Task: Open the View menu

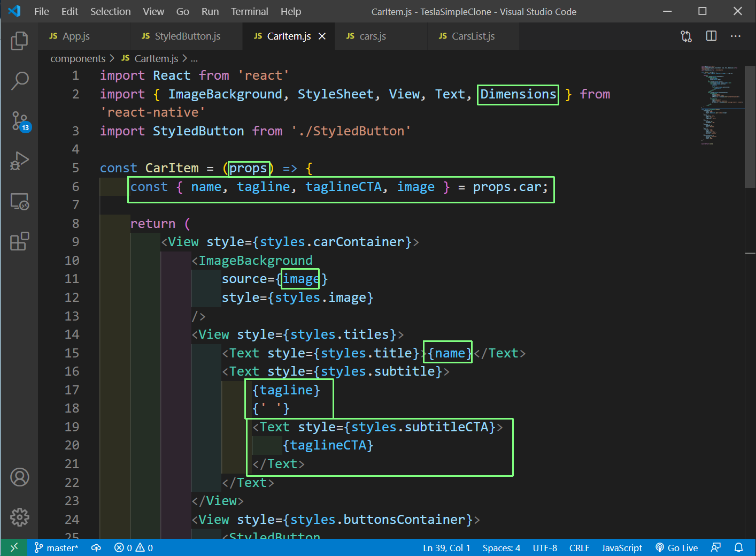Action: 153,11
